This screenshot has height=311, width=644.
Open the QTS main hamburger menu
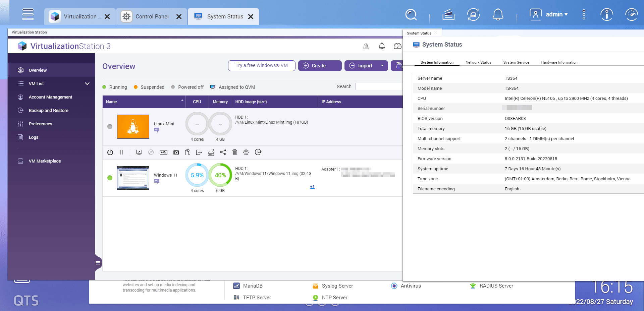[x=28, y=14]
